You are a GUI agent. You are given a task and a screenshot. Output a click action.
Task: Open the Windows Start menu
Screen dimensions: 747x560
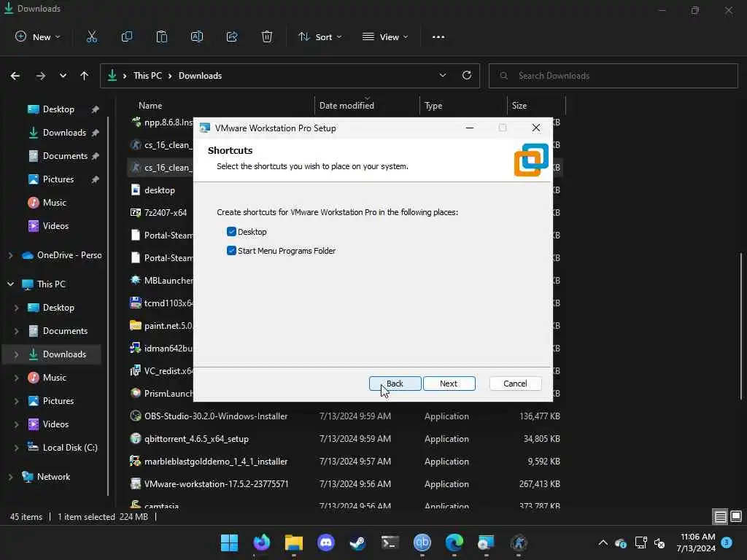click(230, 542)
